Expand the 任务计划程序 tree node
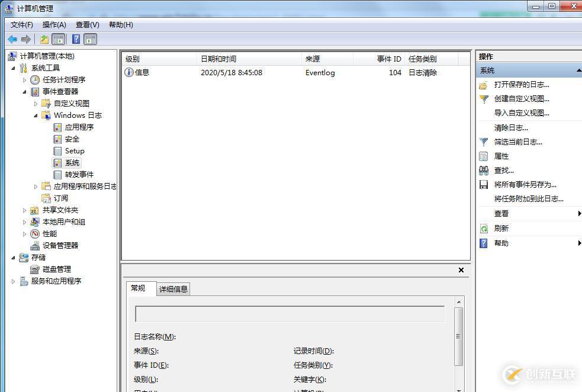Image resolution: width=582 pixels, height=392 pixels. (x=24, y=80)
